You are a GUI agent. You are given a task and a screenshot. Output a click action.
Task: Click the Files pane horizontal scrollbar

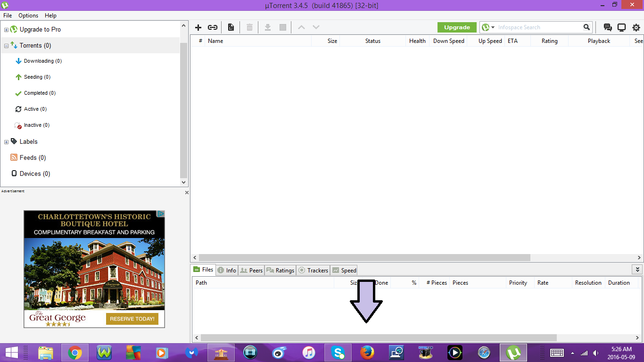point(379,338)
